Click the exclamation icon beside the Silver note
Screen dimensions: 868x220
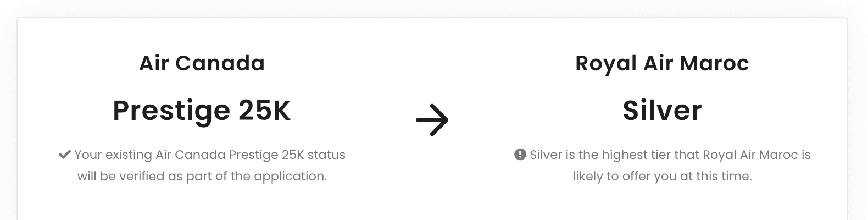(x=520, y=155)
